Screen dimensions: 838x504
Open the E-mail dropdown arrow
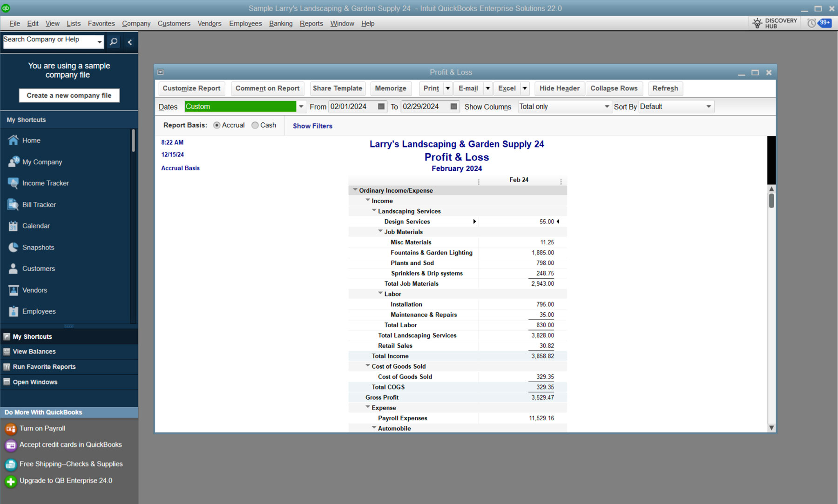(488, 88)
